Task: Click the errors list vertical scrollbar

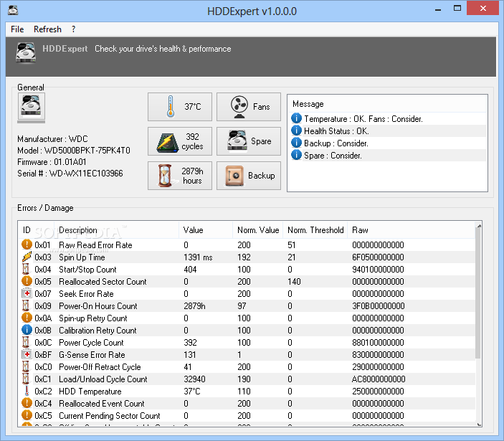Action: click(x=478, y=301)
